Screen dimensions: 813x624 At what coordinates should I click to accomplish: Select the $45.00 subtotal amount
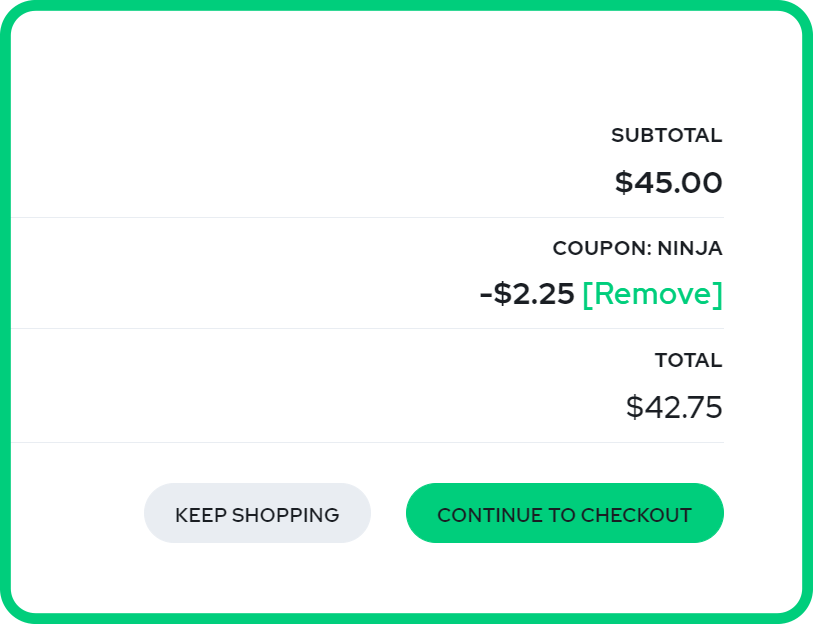(668, 183)
